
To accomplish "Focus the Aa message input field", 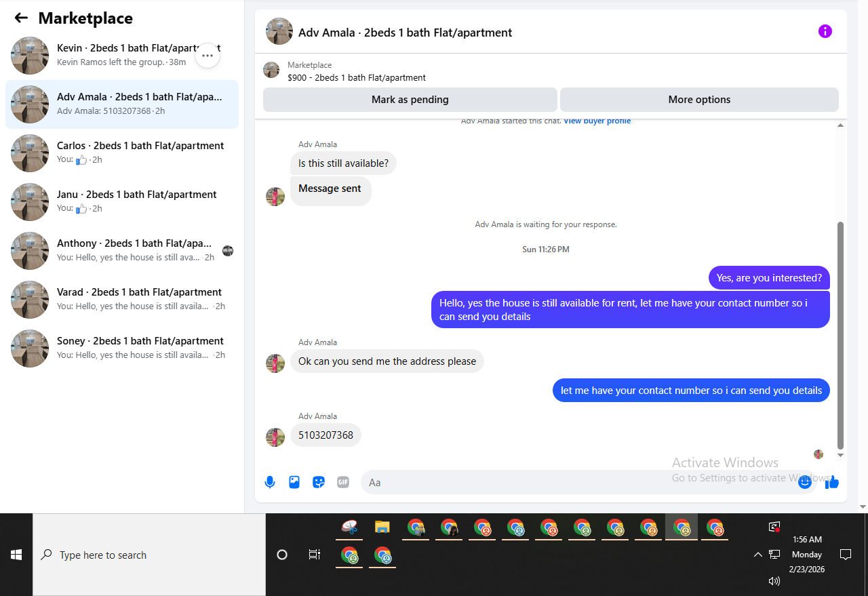I will 587,482.
